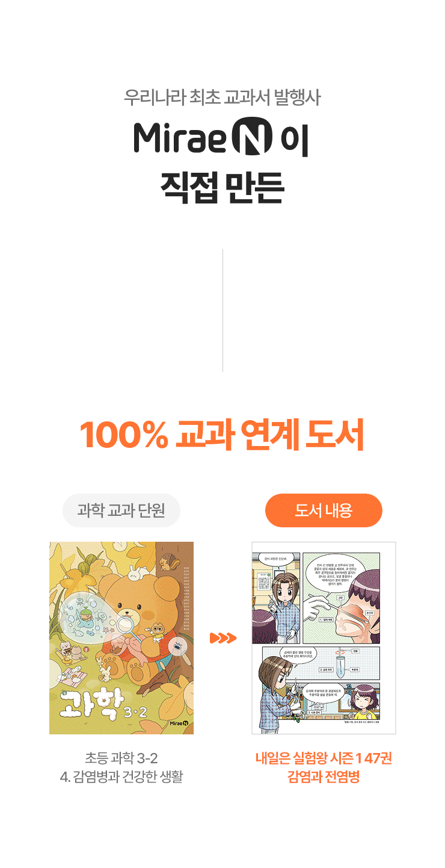445x868 pixels.
Task: Select the orange 도서 내용 pill
Action: (x=324, y=510)
